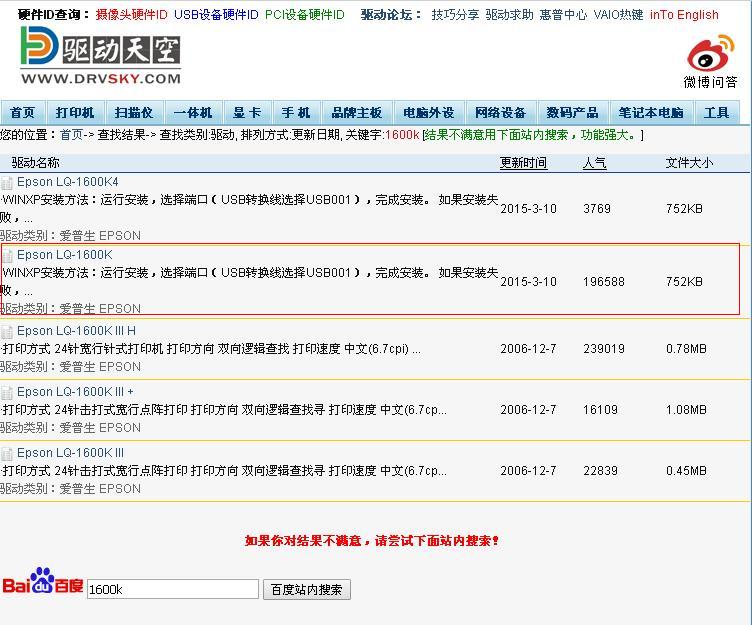This screenshot has width=752, height=625.
Task: Open the Epson LQ-1600K driver link
Action: [x=65, y=255]
